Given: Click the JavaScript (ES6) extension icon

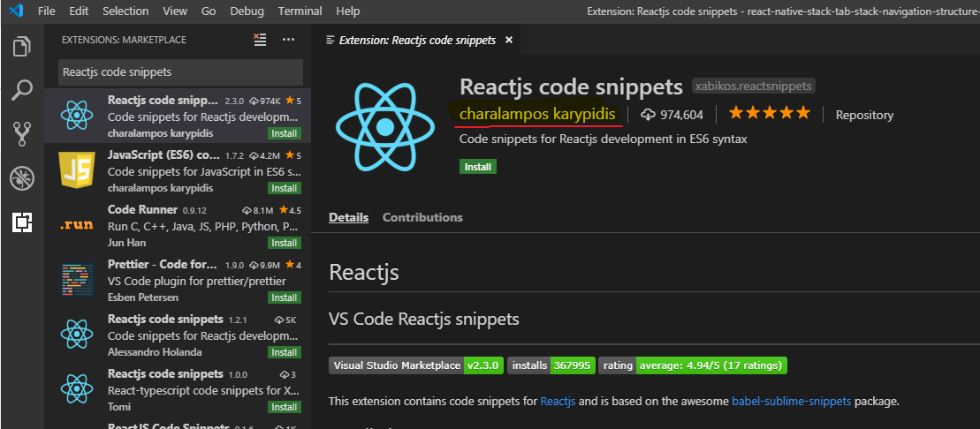Looking at the screenshot, I should [77, 169].
